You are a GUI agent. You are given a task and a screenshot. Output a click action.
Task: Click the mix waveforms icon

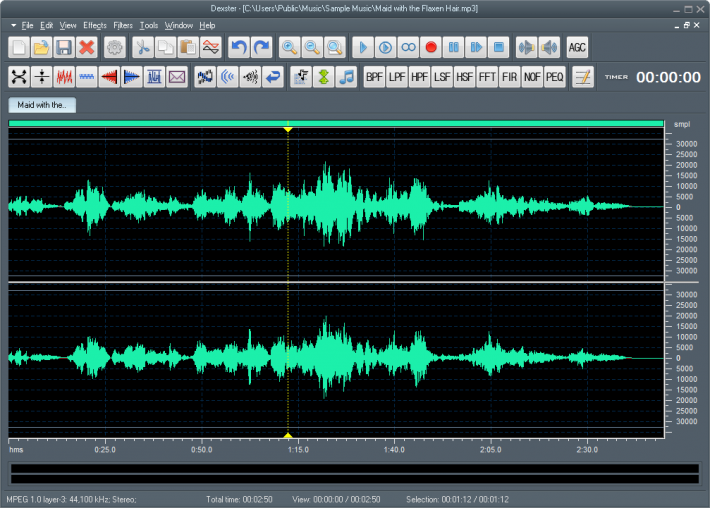[211, 48]
